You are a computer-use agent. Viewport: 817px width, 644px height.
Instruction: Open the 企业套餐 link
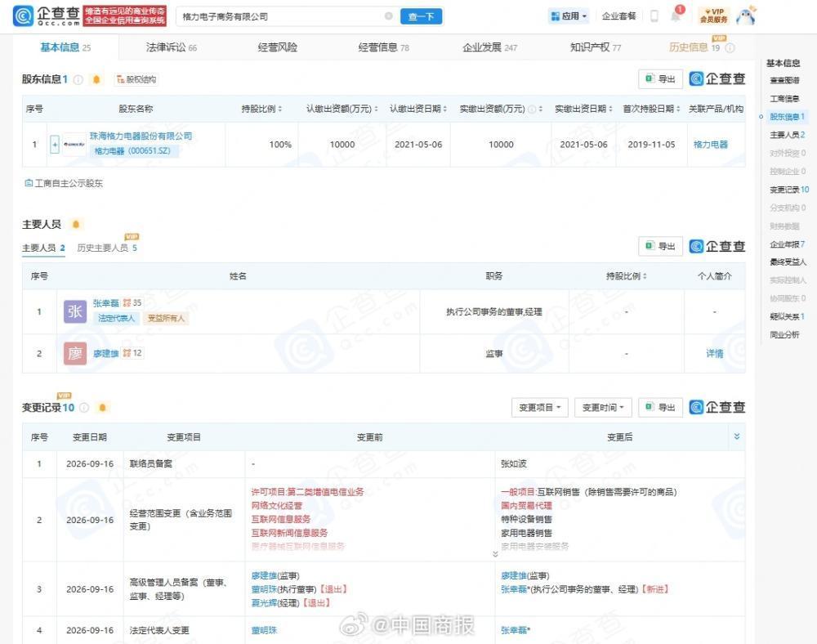tap(618, 16)
